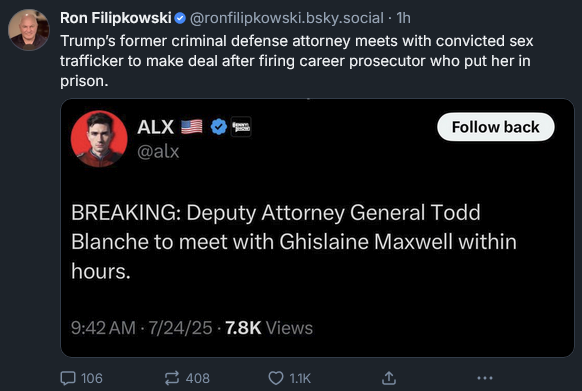Open the @ronfilipkowski.bsky.social handle link
This screenshot has height=391, width=582.
tap(287, 18)
